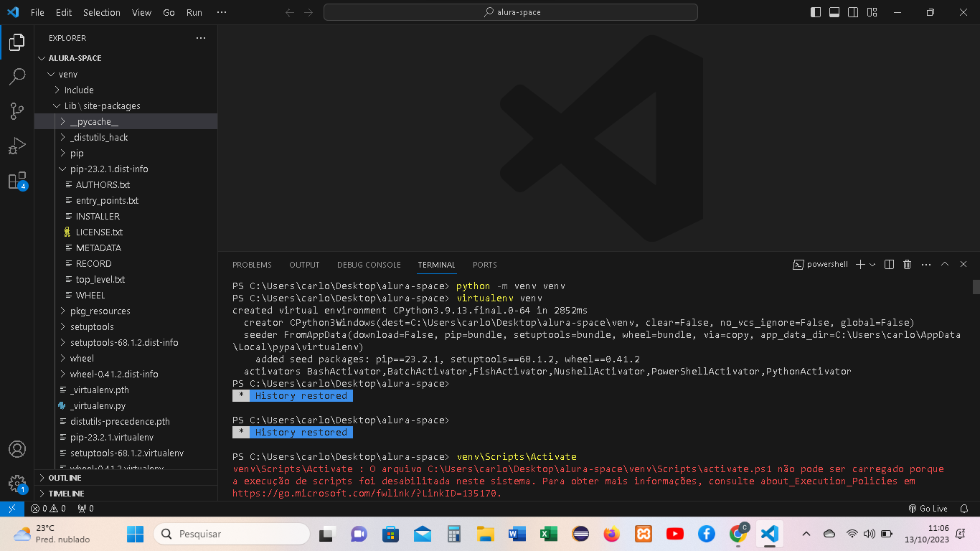Expand the pkg_resources folder
The width and height of the screenshot is (980, 551).
(126, 311)
